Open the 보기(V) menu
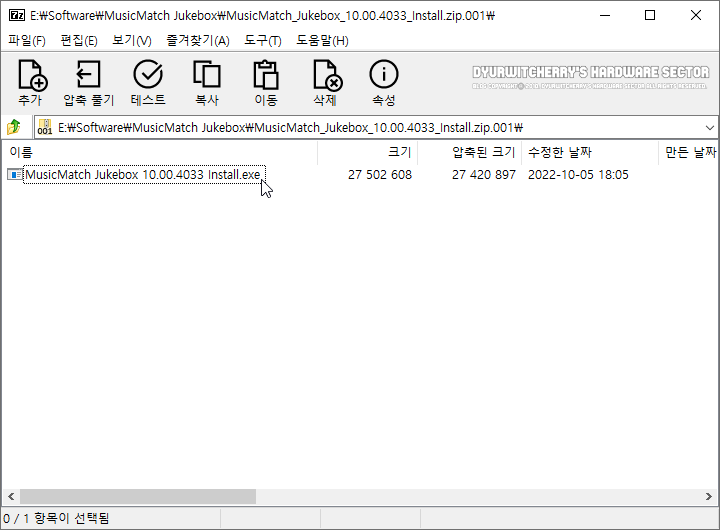 click(132, 40)
